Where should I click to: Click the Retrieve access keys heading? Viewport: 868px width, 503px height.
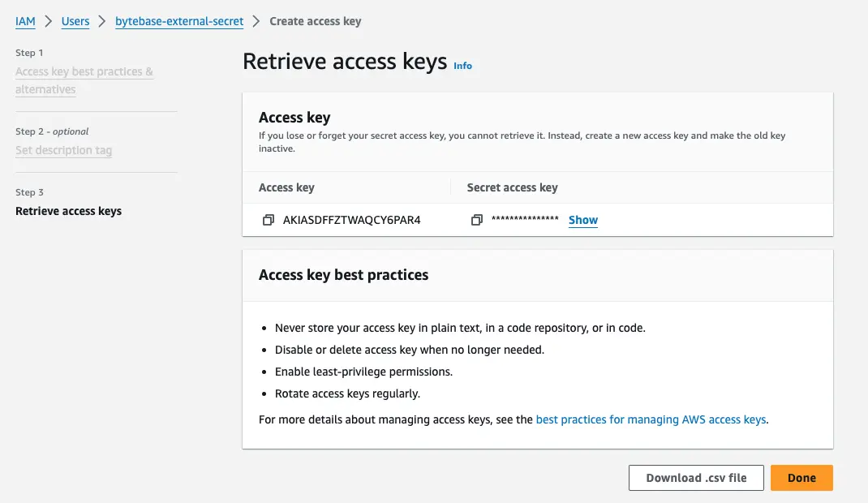(345, 62)
